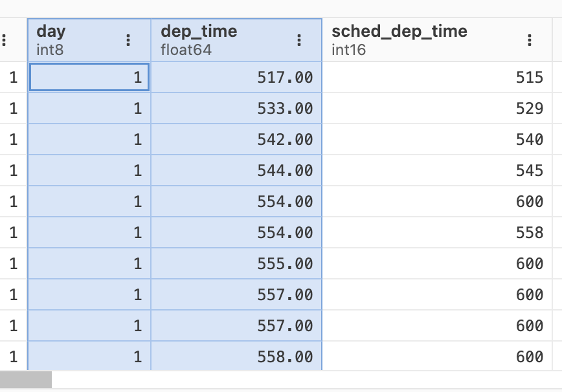Open the leftmost header dropdown menu

tap(5, 39)
